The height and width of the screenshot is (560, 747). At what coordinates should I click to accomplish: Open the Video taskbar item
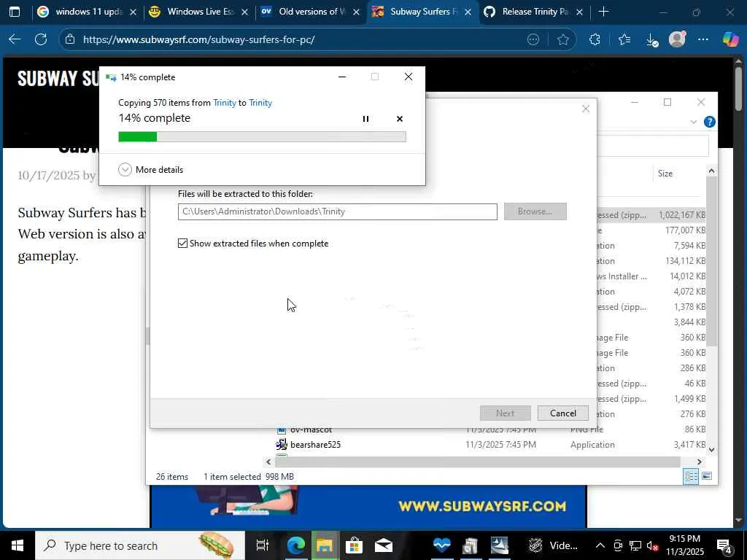[553, 545]
